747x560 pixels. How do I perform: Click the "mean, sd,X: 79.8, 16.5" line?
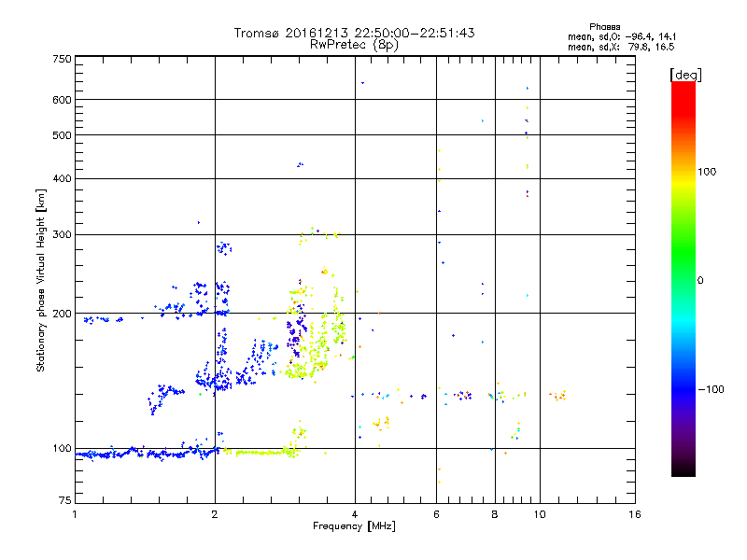[x=621, y=47]
